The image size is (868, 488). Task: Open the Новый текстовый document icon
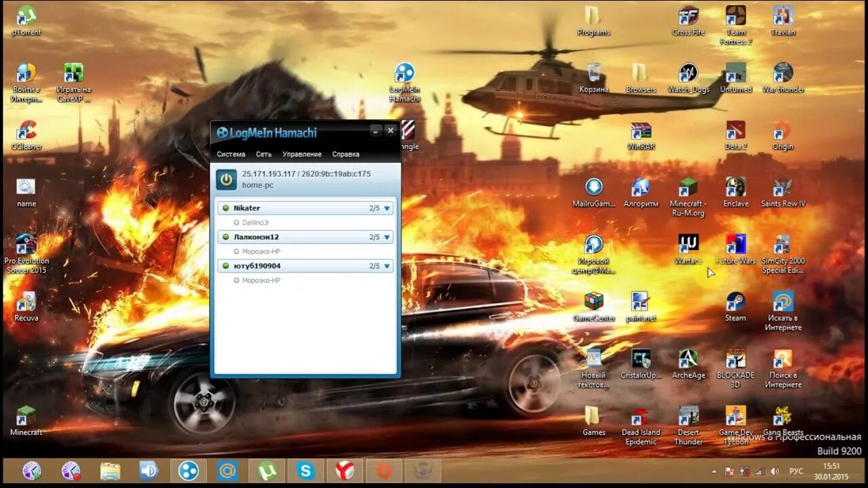593,368
